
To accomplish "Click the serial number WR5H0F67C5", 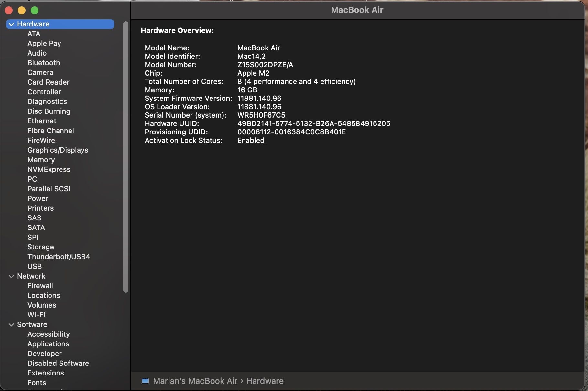I will click(x=261, y=115).
